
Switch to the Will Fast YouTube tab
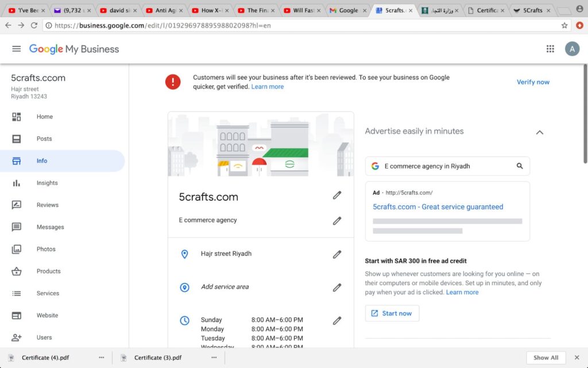pos(302,10)
